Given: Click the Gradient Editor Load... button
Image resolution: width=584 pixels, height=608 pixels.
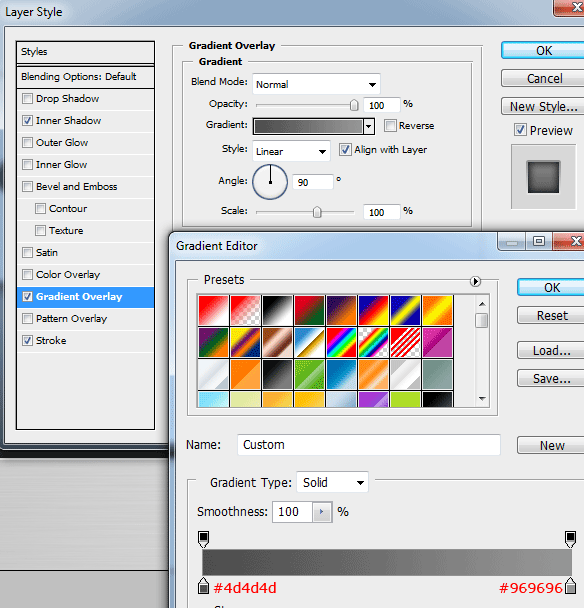Looking at the screenshot, I should tap(551, 351).
